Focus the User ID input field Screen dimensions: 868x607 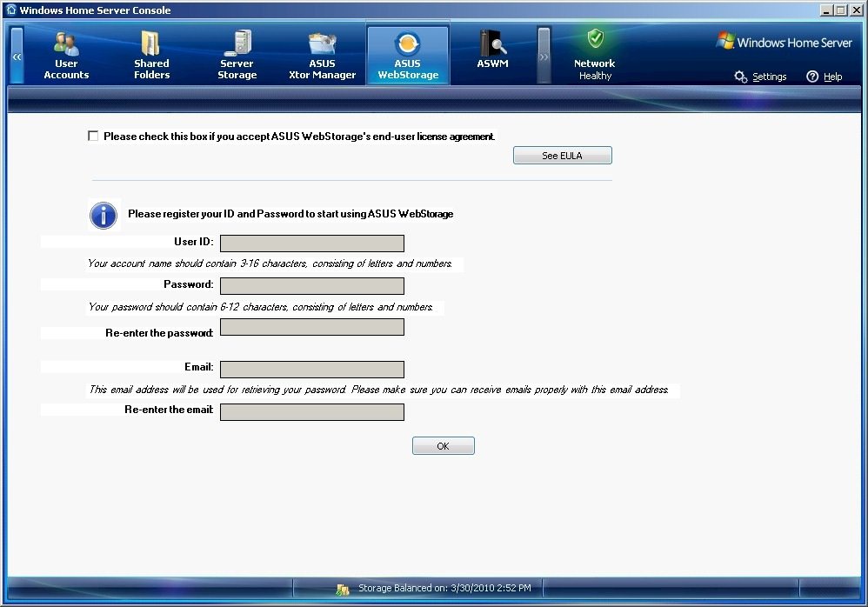point(312,243)
